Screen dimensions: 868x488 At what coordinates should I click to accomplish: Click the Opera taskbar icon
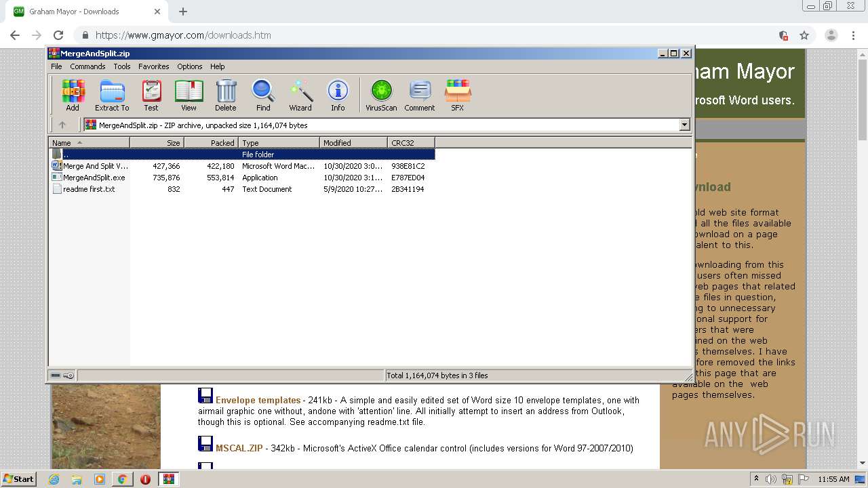pos(145,479)
